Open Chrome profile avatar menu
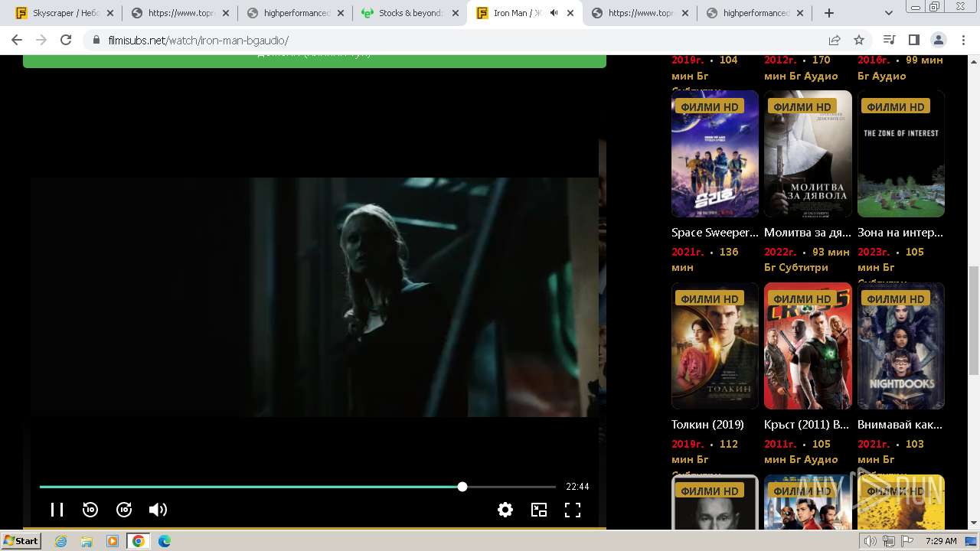The width and height of the screenshot is (980, 551). pyautogui.click(x=939, y=40)
